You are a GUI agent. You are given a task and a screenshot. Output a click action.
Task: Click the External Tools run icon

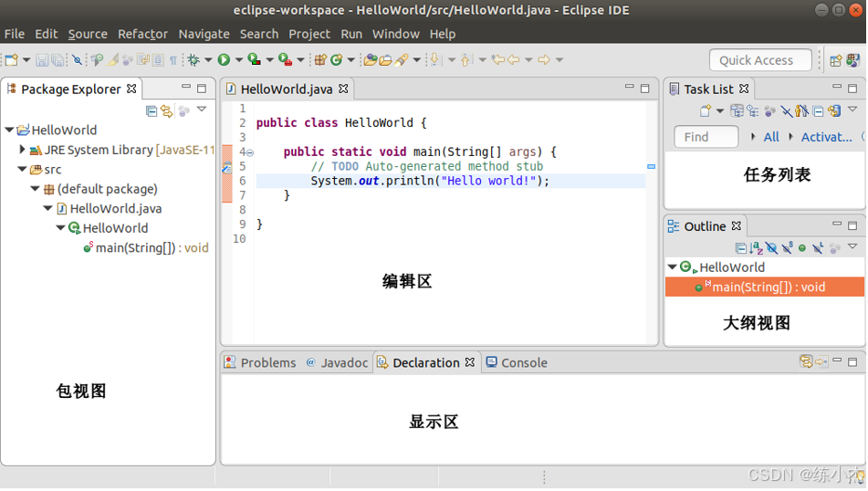coord(285,60)
